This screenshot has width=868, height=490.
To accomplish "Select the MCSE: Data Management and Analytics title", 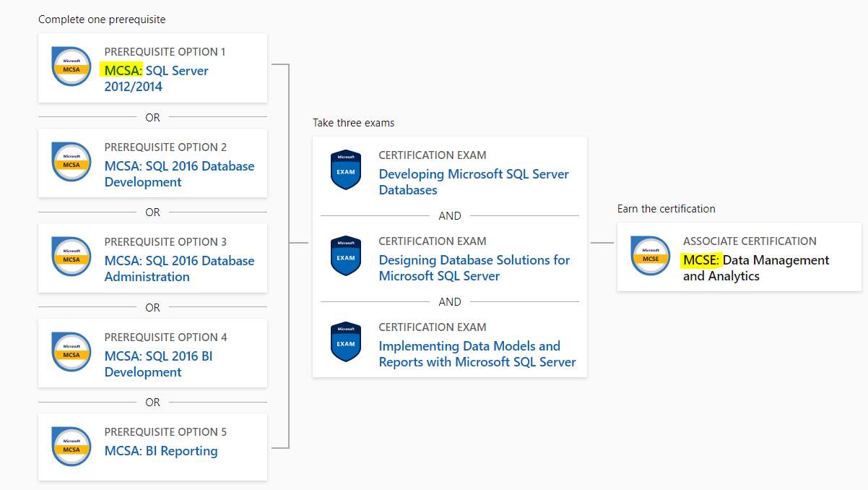I will coord(756,268).
